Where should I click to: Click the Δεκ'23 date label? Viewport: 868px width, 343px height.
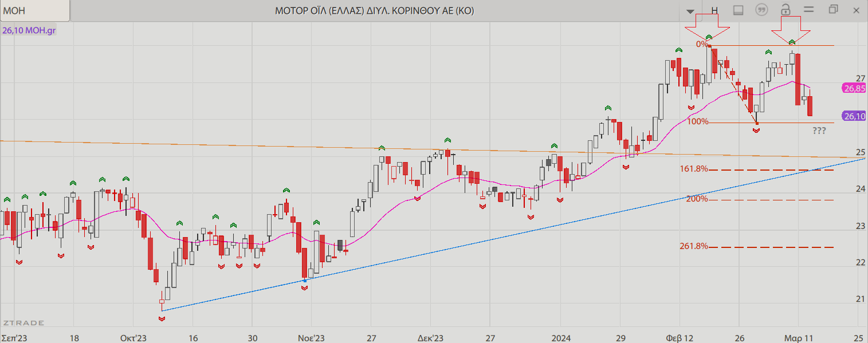point(431,338)
